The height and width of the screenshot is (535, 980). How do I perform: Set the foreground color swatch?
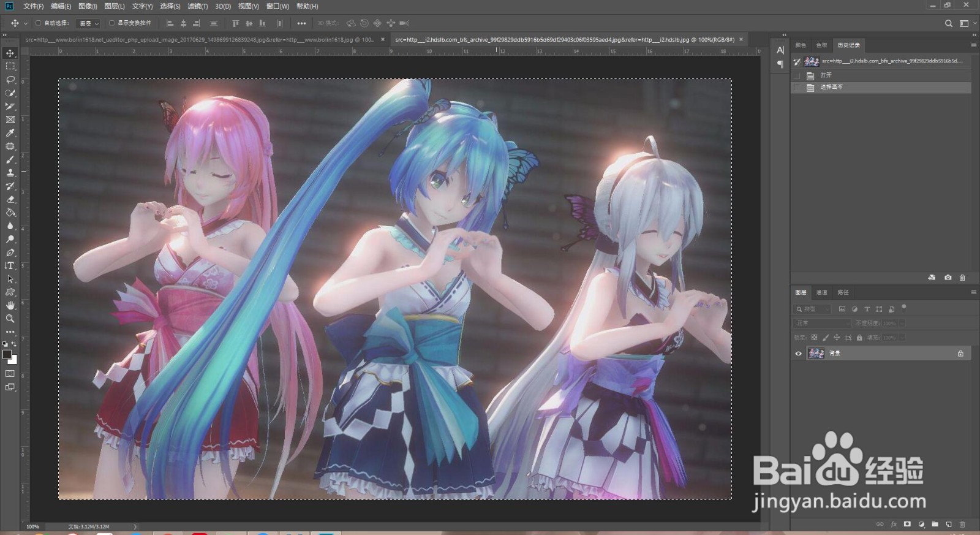coord(7,354)
